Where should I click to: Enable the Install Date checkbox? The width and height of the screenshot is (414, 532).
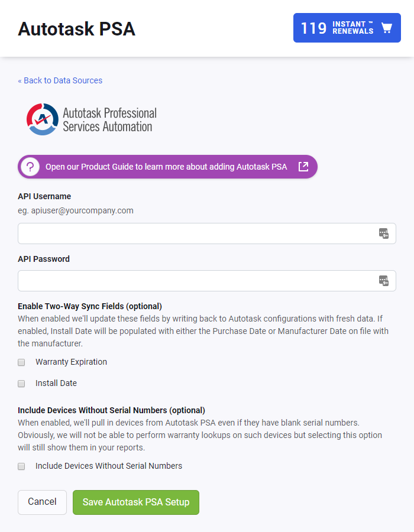(x=21, y=384)
